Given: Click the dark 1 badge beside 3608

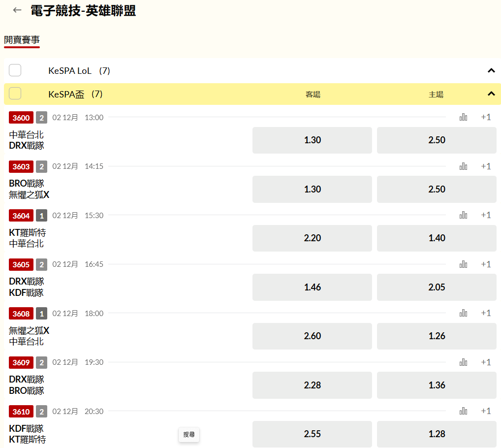Looking at the screenshot, I should pos(41,314).
